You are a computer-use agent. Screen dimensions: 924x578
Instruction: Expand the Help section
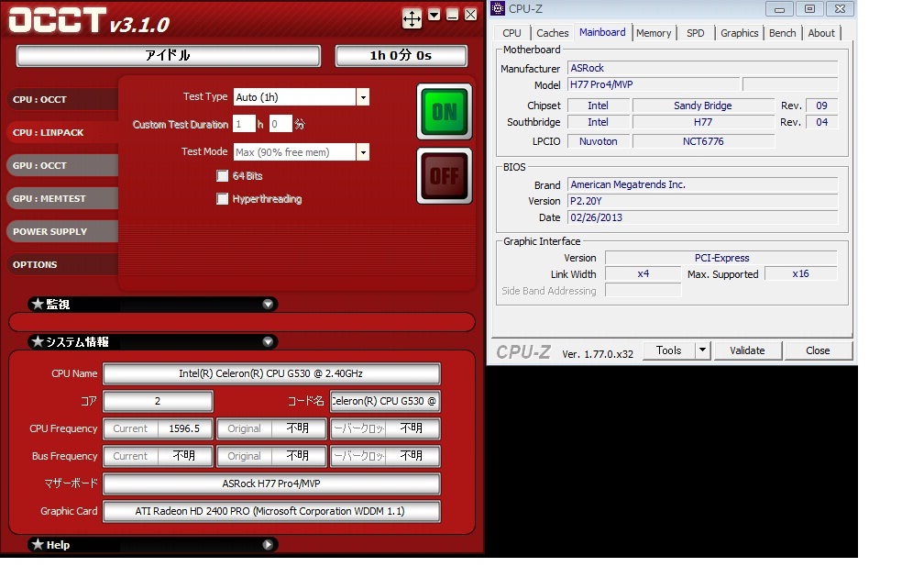pyautogui.click(x=268, y=544)
